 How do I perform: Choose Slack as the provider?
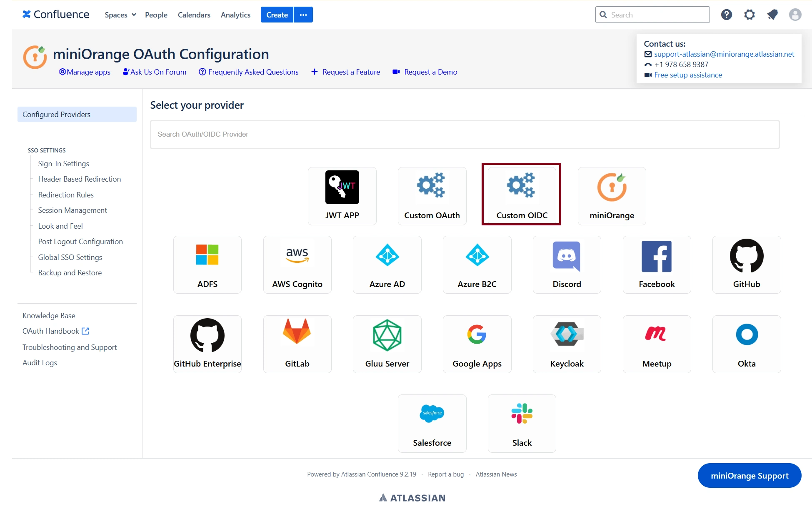[x=522, y=423]
